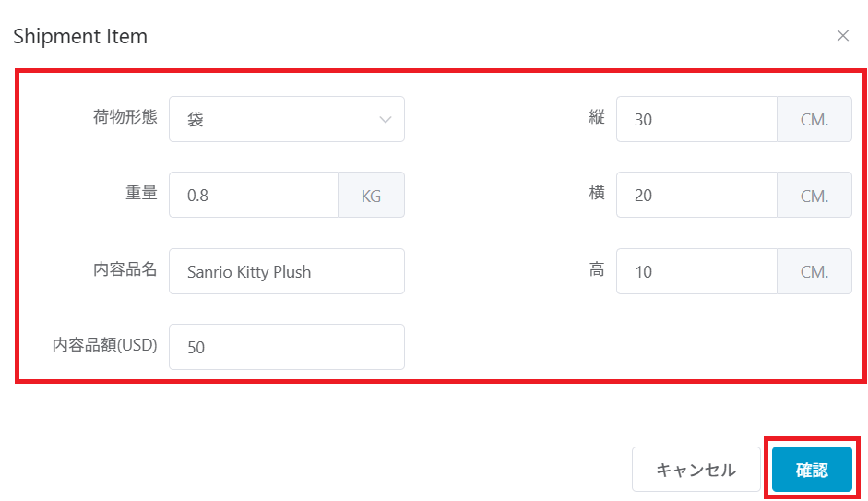Click the 内容品額(USD) label text

(105, 345)
